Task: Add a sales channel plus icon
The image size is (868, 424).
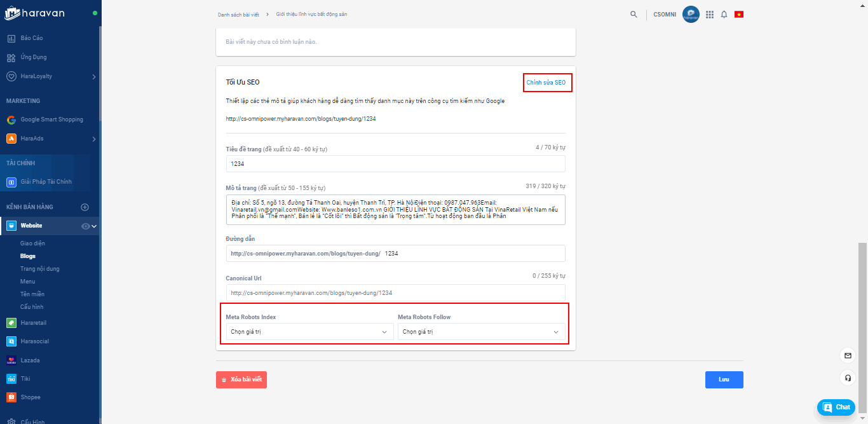Action: tap(85, 207)
